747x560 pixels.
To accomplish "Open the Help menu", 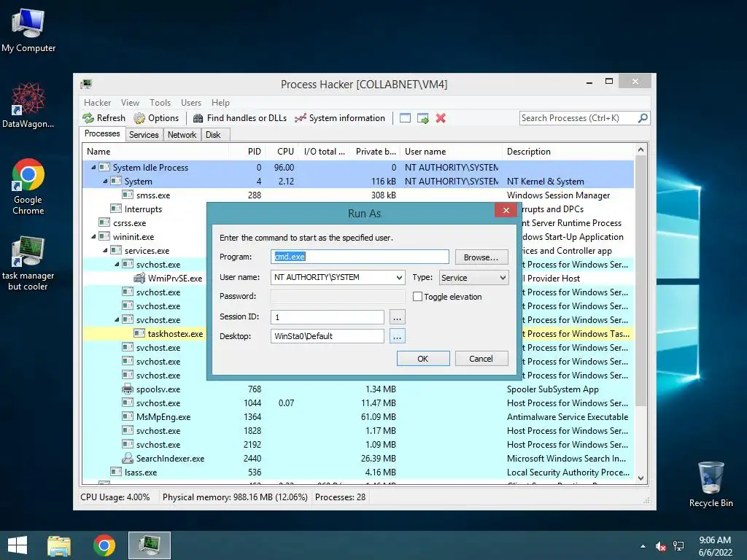I will pos(220,102).
